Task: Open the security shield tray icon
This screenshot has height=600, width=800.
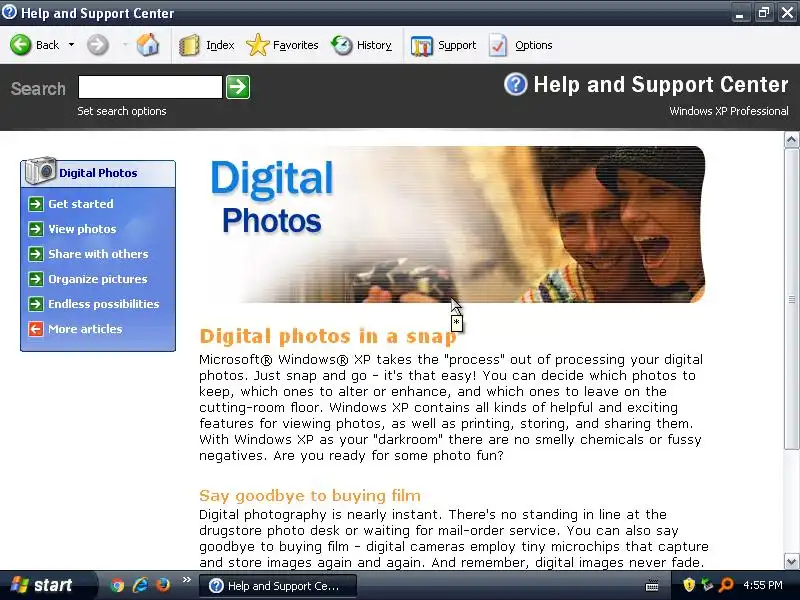Action: (x=689, y=585)
